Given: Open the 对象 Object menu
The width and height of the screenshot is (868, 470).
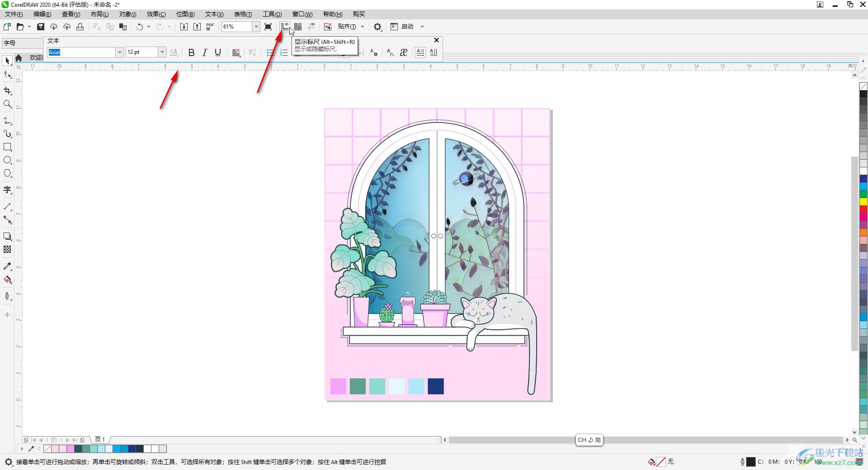Looking at the screenshot, I should click(127, 14).
